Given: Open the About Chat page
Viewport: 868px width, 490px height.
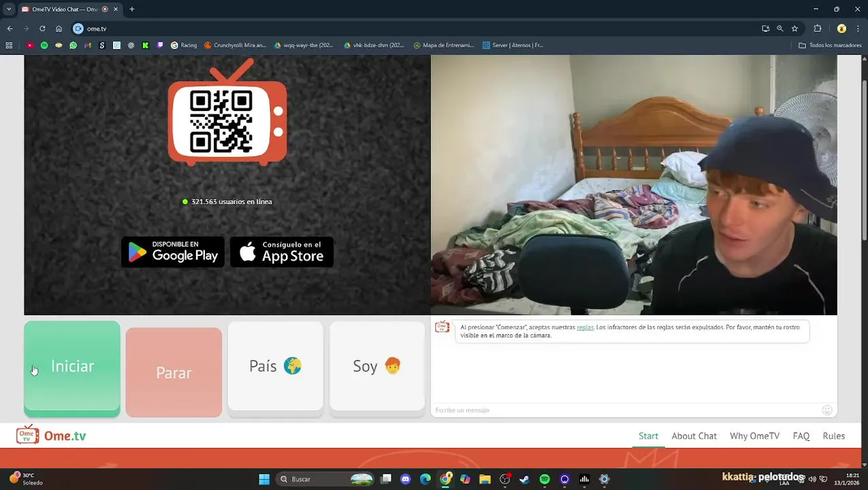Looking at the screenshot, I should [x=694, y=436].
